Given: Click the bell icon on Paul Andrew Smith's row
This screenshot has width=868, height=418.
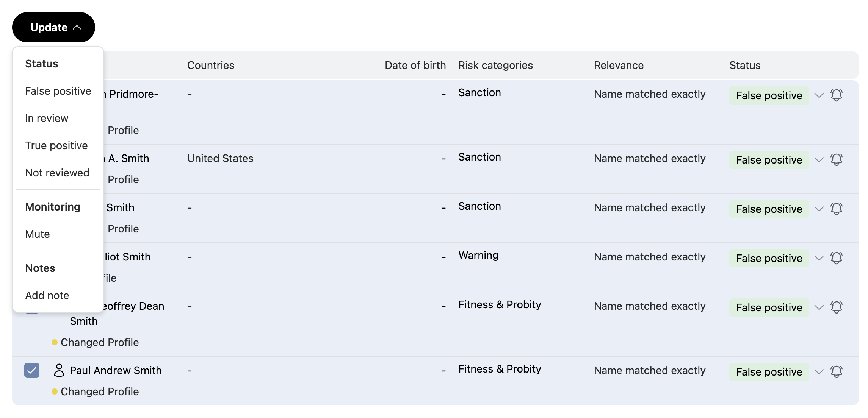Looking at the screenshot, I should tap(837, 372).
